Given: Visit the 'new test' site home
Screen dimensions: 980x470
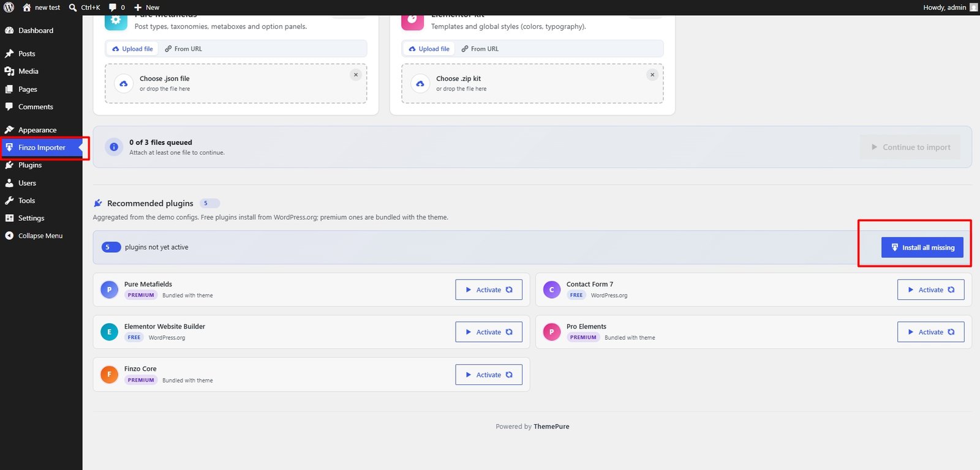Looking at the screenshot, I should tap(42, 7).
